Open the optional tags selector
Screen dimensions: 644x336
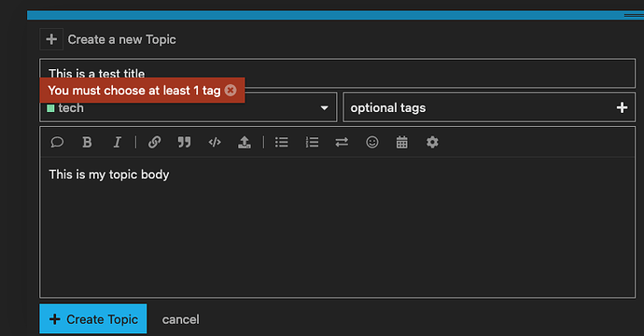pyautogui.click(x=489, y=107)
